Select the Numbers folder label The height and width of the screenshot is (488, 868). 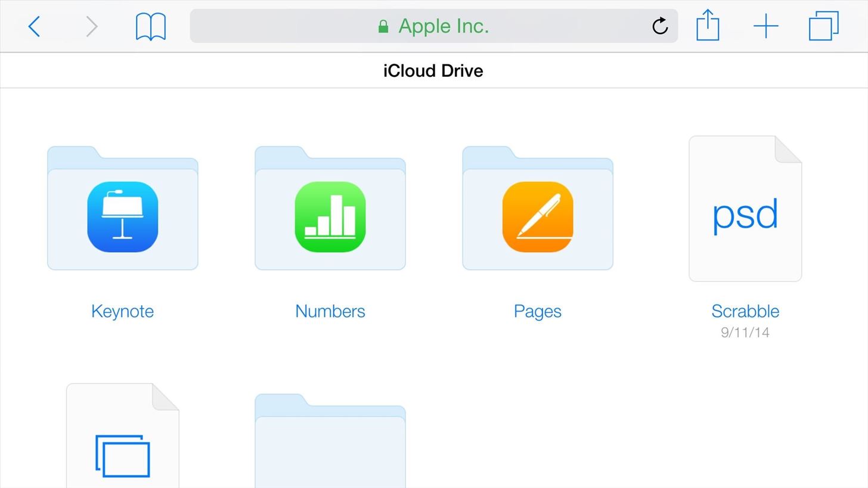pyautogui.click(x=330, y=311)
